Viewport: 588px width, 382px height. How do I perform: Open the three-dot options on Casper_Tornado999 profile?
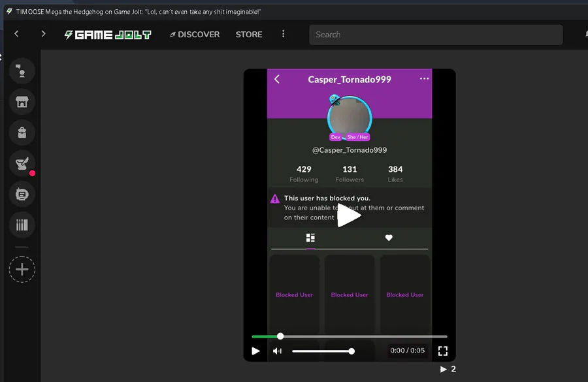pyautogui.click(x=424, y=79)
